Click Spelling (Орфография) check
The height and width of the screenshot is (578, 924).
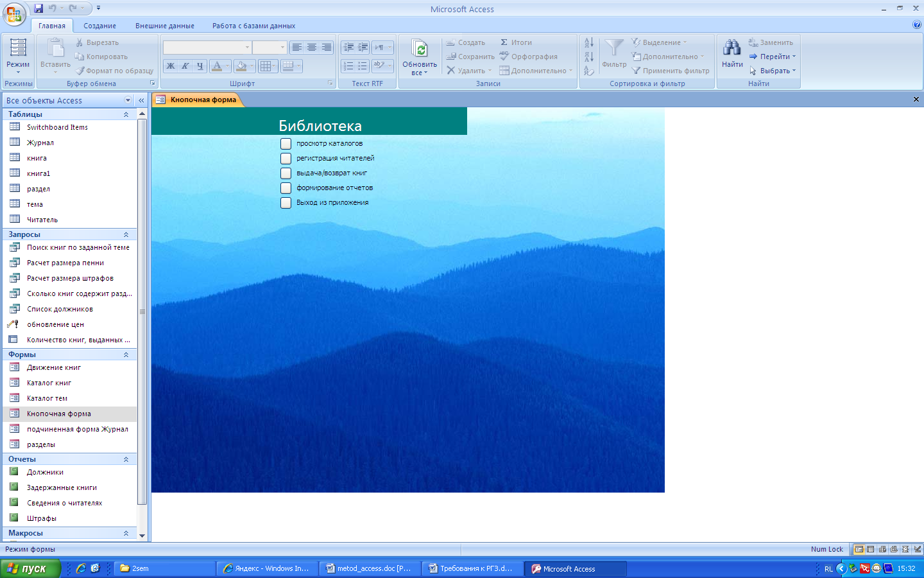click(529, 57)
